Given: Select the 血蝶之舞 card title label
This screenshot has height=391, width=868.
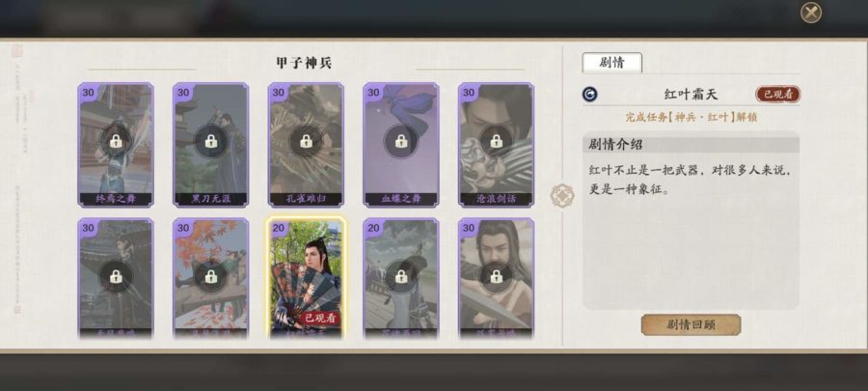Looking at the screenshot, I should tap(401, 199).
